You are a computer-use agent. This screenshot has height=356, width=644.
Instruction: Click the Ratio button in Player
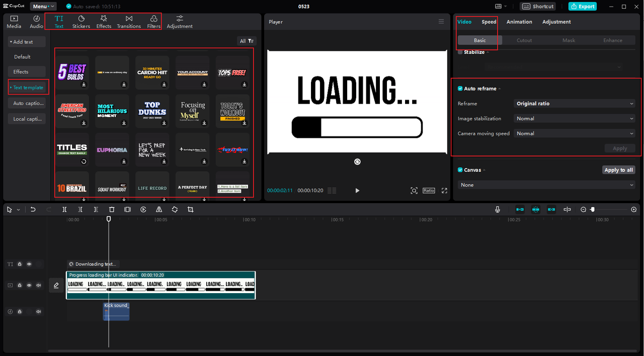coord(429,191)
